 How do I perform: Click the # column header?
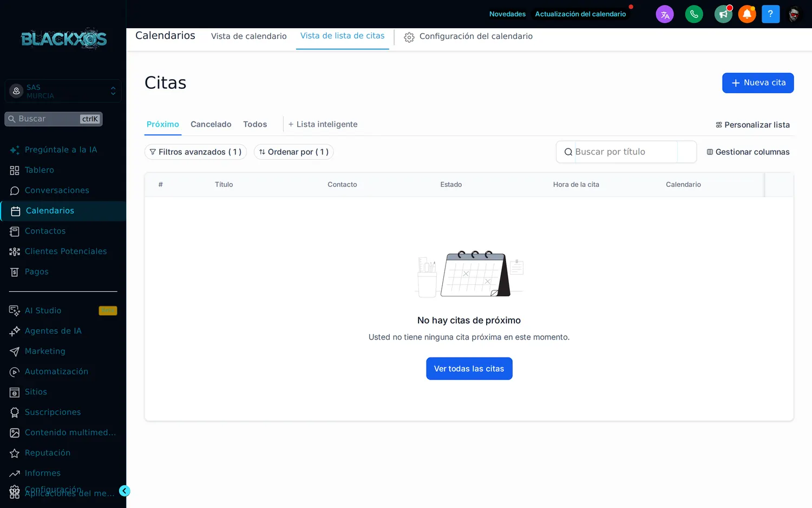(x=160, y=185)
